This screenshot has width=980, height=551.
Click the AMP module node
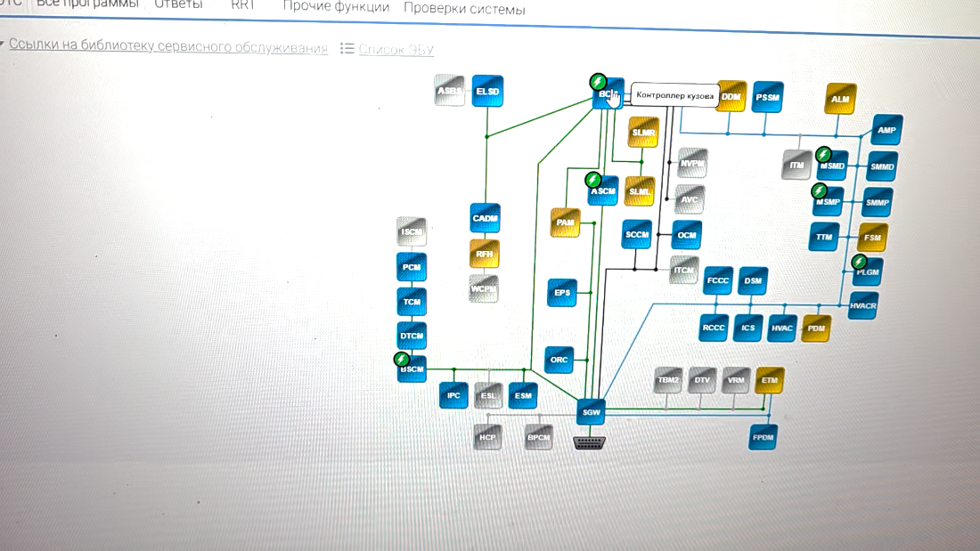[x=886, y=130]
